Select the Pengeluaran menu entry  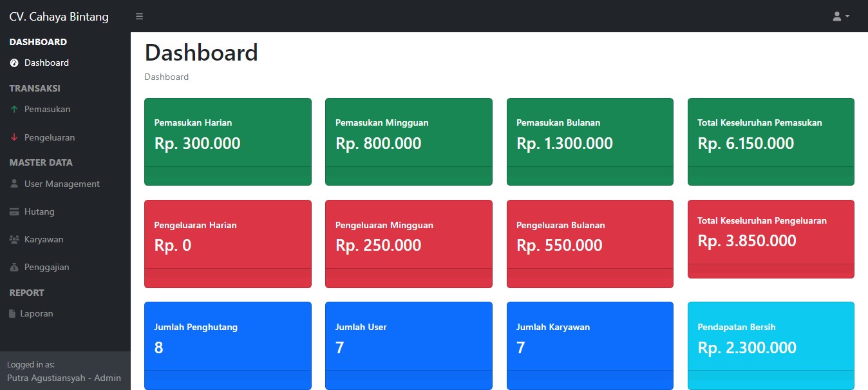point(49,137)
